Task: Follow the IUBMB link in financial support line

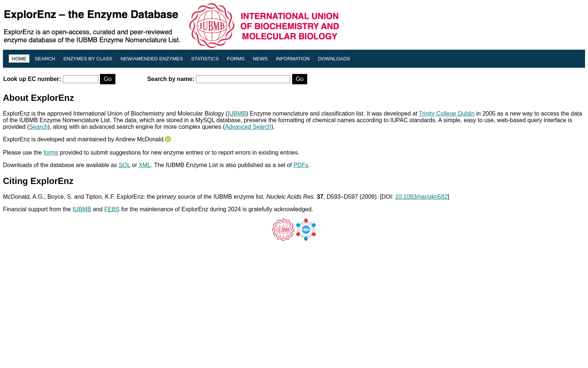Action: [82, 209]
